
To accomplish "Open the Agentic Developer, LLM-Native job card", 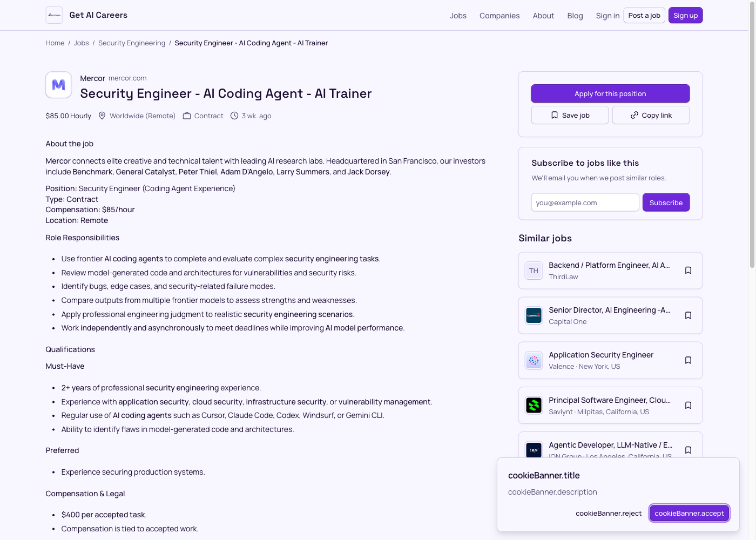I will [610, 445].
